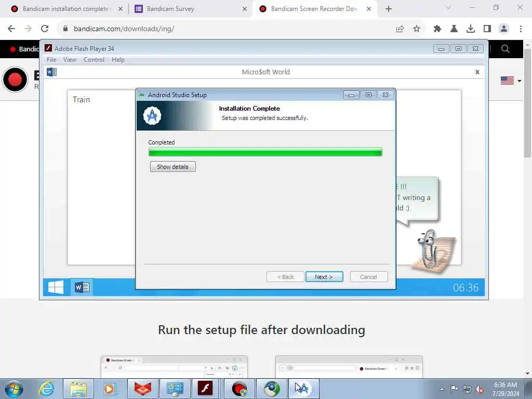Open the profile avatar icon
This screenshot has height=399, width=532.
click(x=504, y=29)
